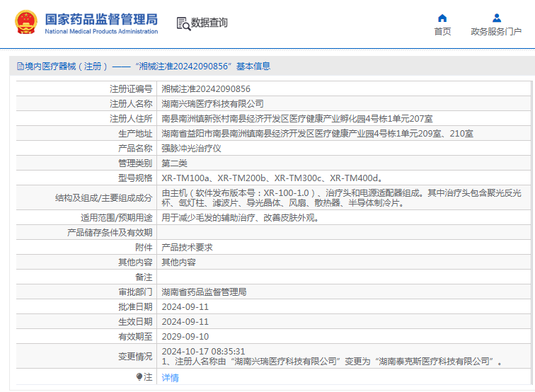Select registrant name 湖南兴瑞医疗科技有限公司
Image resolution: width=535 pixels, height=392 pixels.
point(212,104)
